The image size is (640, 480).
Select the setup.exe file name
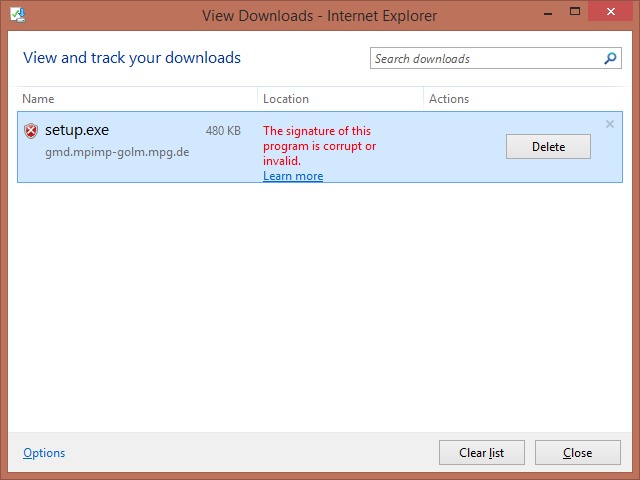[x=77, y=130]
